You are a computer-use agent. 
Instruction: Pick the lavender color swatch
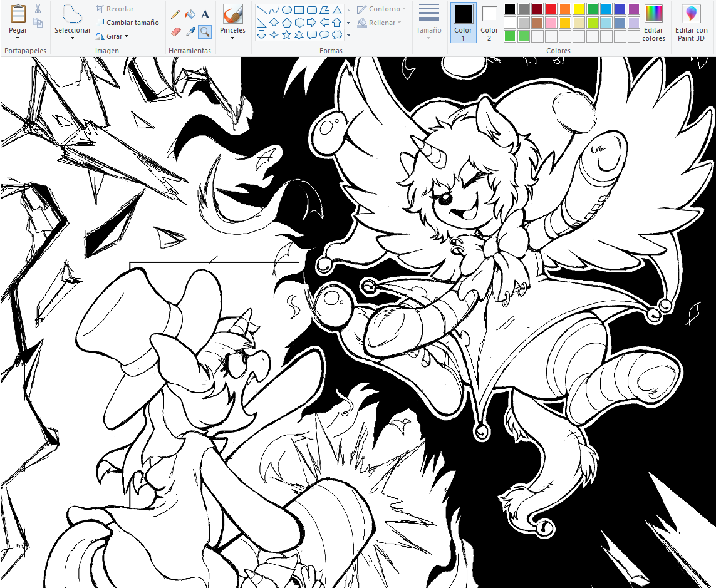(634, 23)
